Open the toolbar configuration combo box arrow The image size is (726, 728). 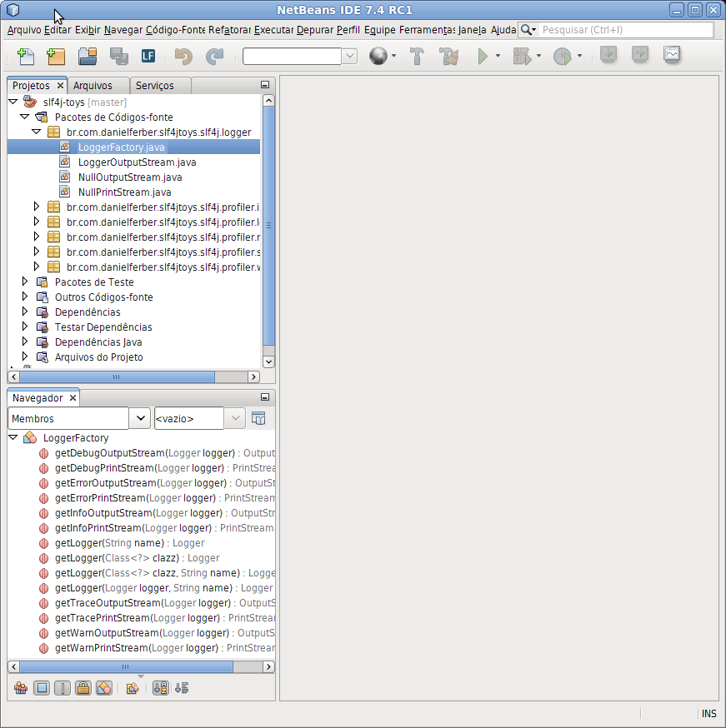350,56
